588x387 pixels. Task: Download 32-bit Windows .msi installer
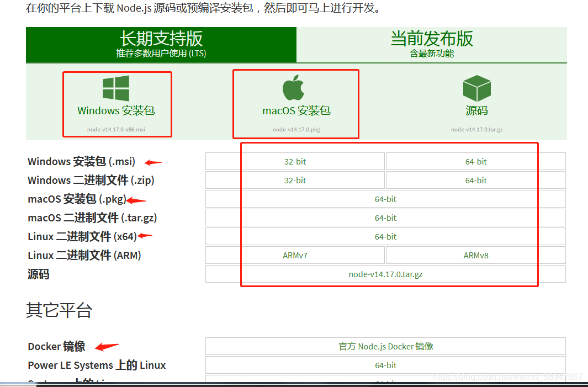click(x=295, y=162)
